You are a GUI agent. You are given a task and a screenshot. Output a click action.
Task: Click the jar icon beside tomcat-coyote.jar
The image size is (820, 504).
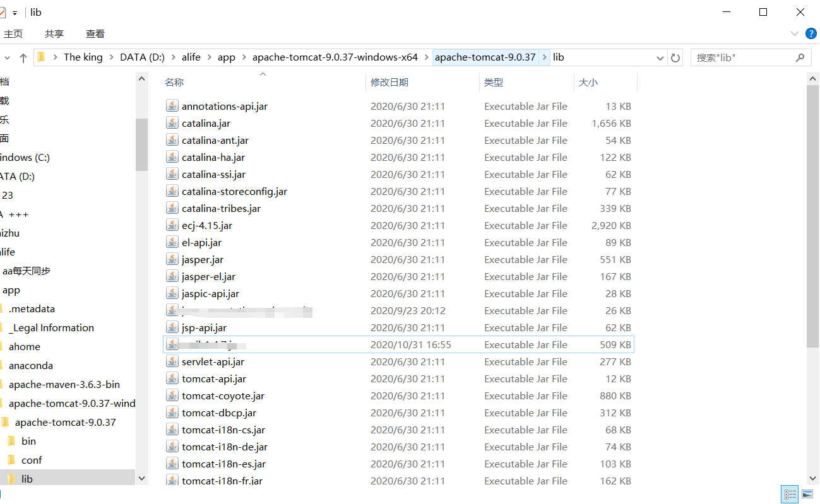tap(172, 396)
